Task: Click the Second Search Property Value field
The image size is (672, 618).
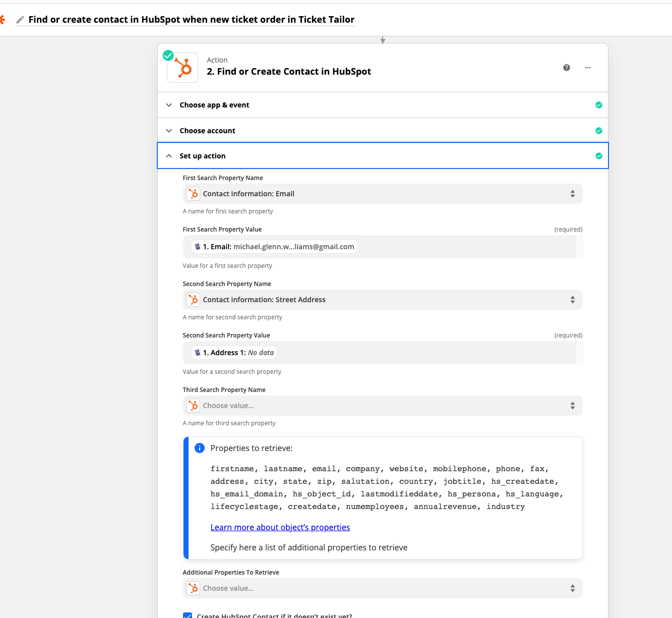Action: (383, 353)
